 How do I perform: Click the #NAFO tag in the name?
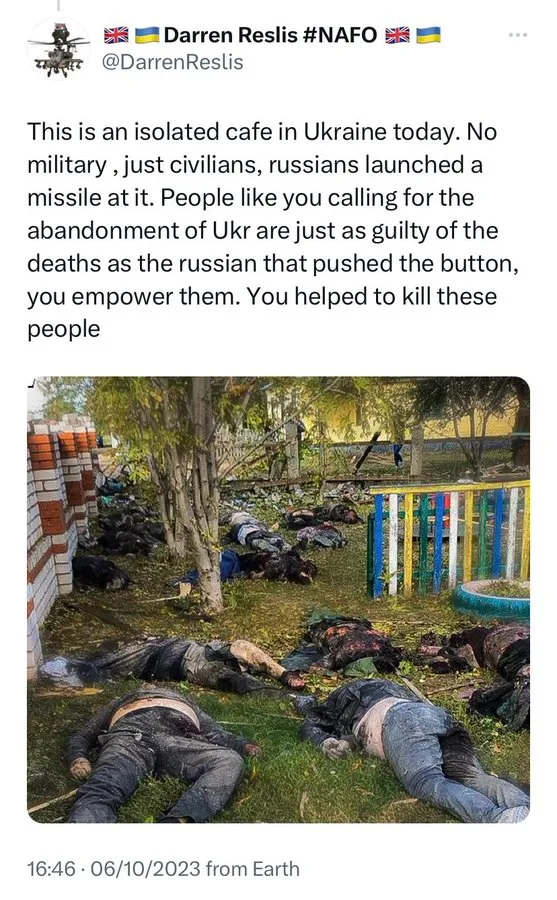click(x=339, y=36)
